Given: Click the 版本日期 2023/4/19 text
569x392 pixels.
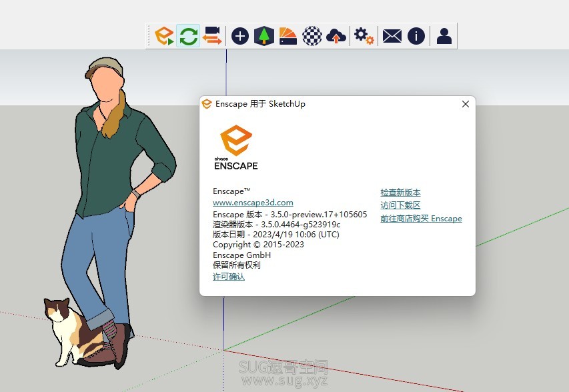Looking at the screenshot, I should coord(275,235).
